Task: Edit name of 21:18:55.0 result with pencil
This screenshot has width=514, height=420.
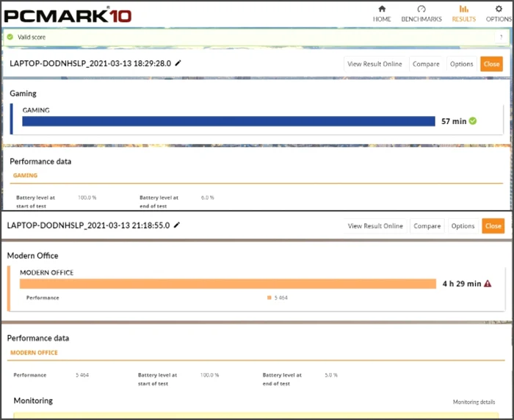Action: point(177,225)
